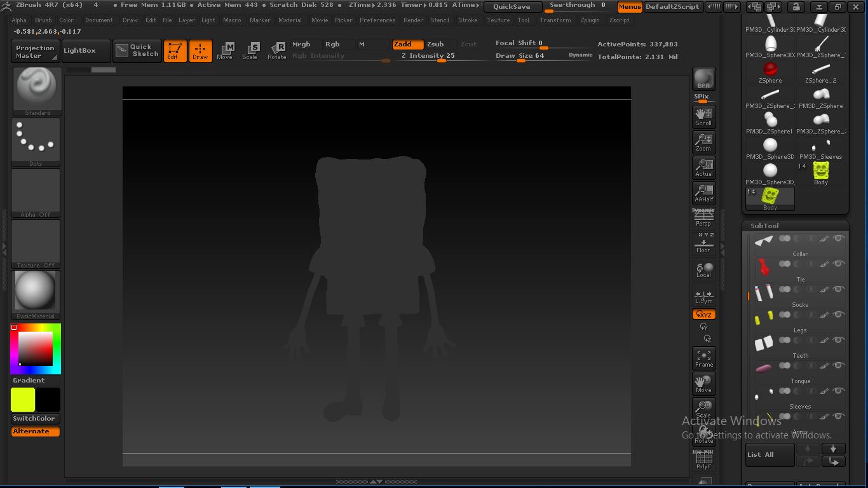Click the QuickSave button
Viewport: 868px width, 488px height.
coord(512,7)
